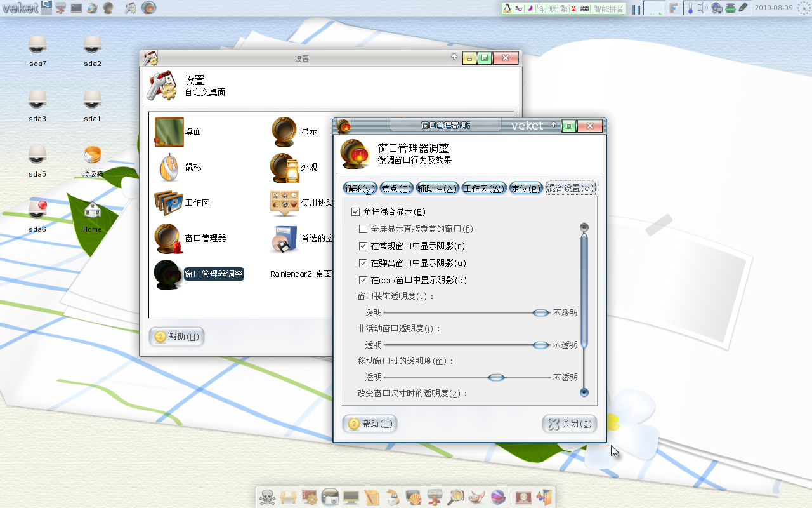Switch to the 工作区 tab in tweaks dialog
The image size is (812, 508).
pyautogui.click(x=484, y=188)
